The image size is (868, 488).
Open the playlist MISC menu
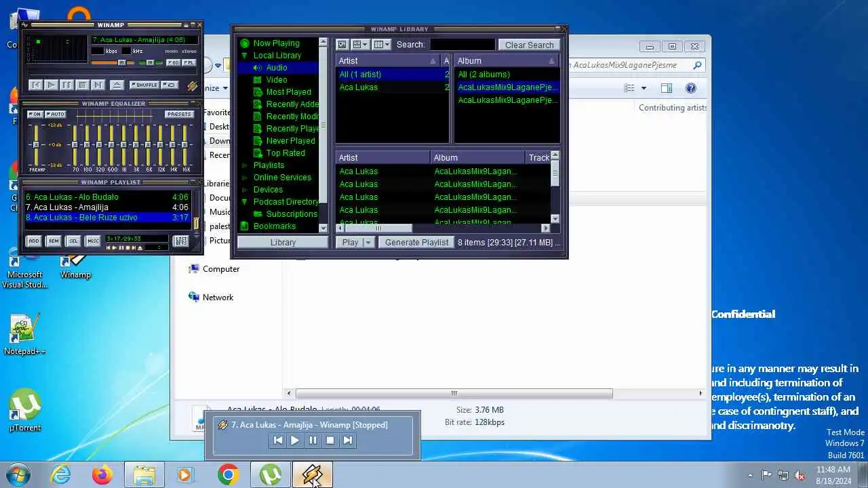pos(93,241)
